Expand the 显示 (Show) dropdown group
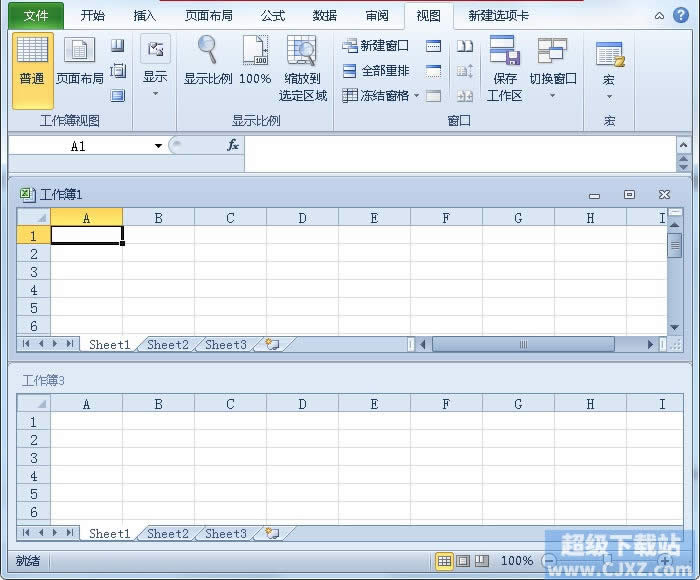 (x=155, y=67)
